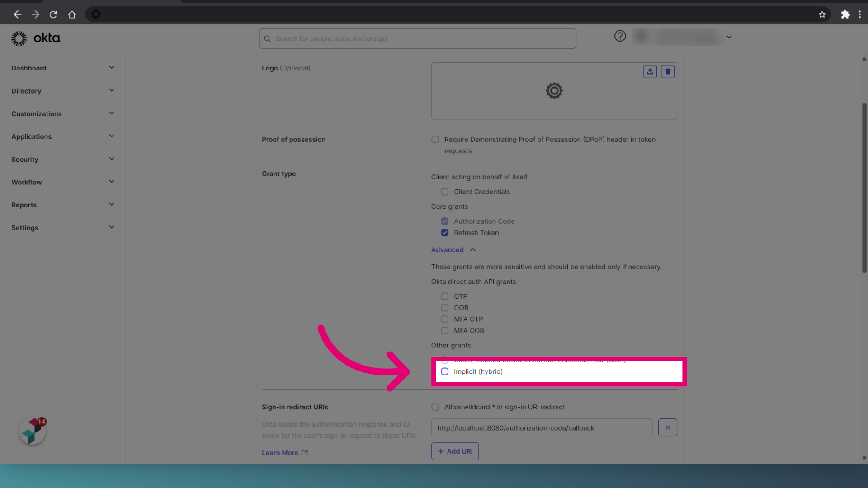Uncheck the Refresh Token grant
This screenshot has width=868, height=488.
pos(445,233)
